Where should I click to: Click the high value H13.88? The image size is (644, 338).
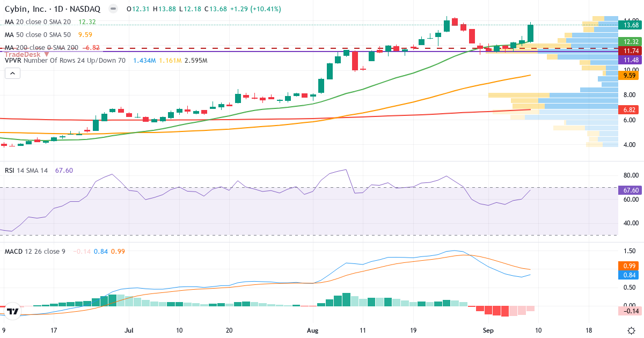coord(165,9)
